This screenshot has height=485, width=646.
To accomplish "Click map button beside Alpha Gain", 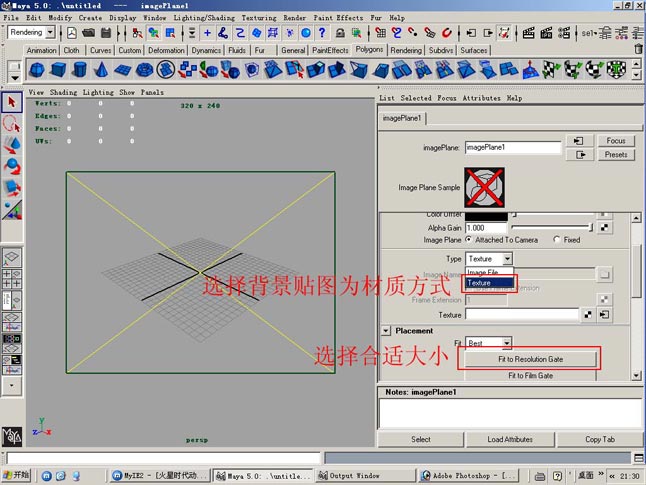I will 604,227.
